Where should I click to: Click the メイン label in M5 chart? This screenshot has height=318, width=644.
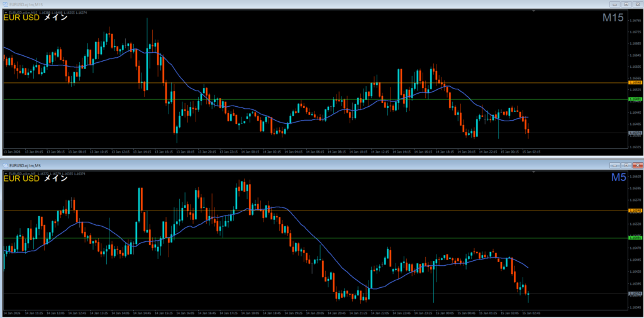pyautogui.click(x=55, y=179)
